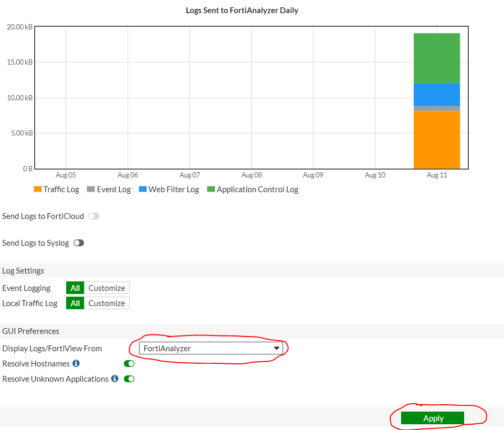Click the Aug 08 axis label
Viewport: 504px width, 430px height.
(x=251, y=175)
